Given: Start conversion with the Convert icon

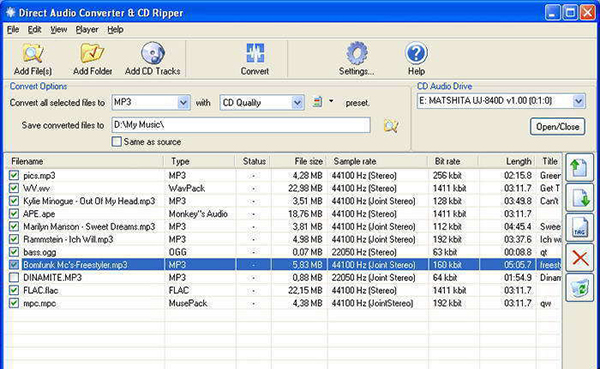Looking at the screenshot, I should 255,53.
